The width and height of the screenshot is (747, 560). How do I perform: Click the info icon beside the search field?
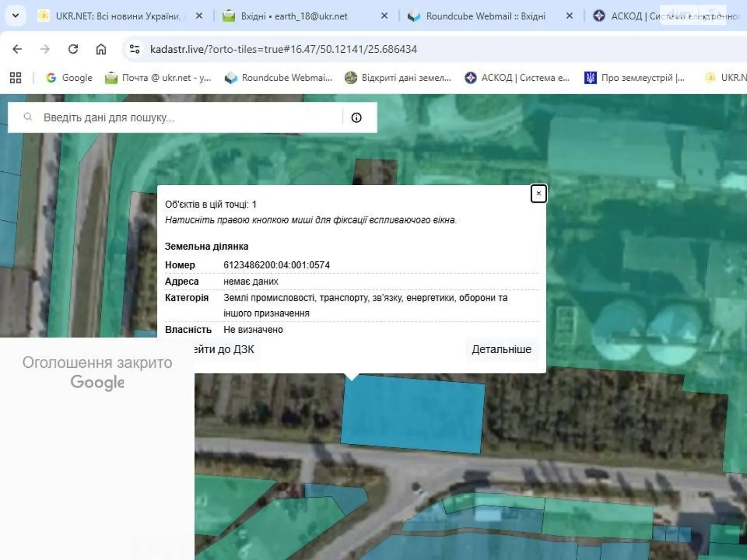(x=356, y=118)
